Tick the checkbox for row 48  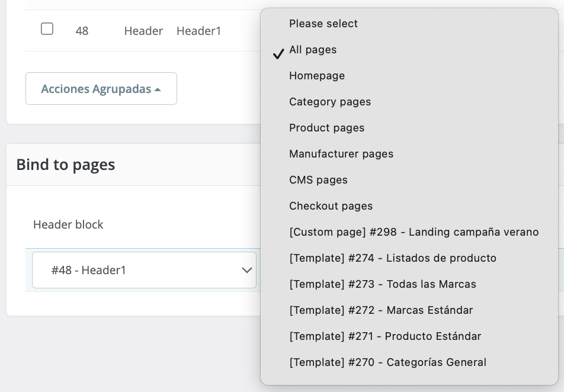click(47, 28)
